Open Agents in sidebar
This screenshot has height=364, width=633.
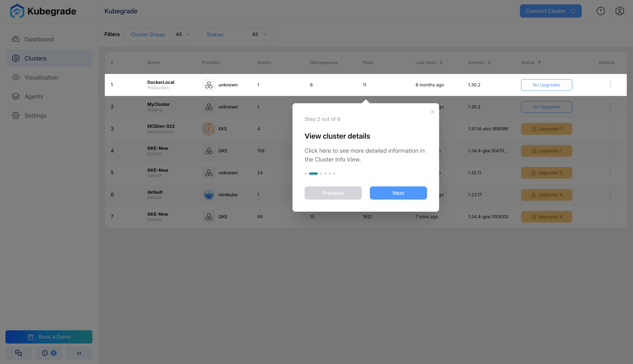coord(49,96)
